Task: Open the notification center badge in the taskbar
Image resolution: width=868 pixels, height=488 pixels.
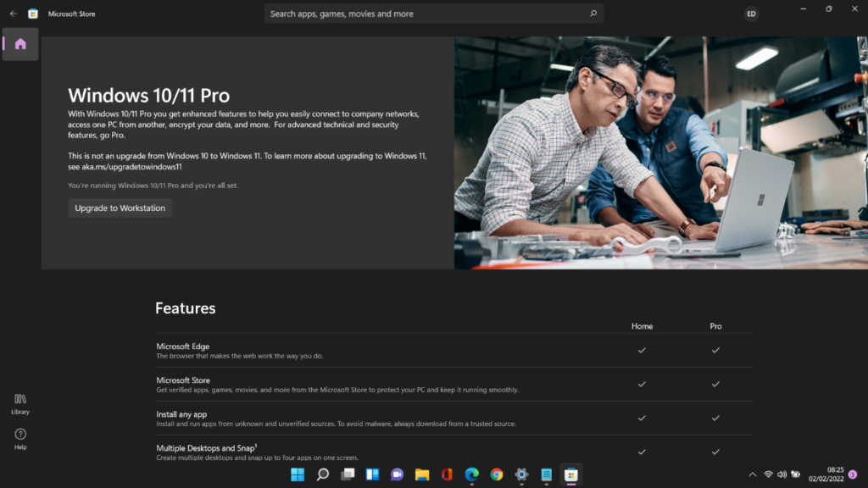Action: pyautogui.click(x=853, y=474)
